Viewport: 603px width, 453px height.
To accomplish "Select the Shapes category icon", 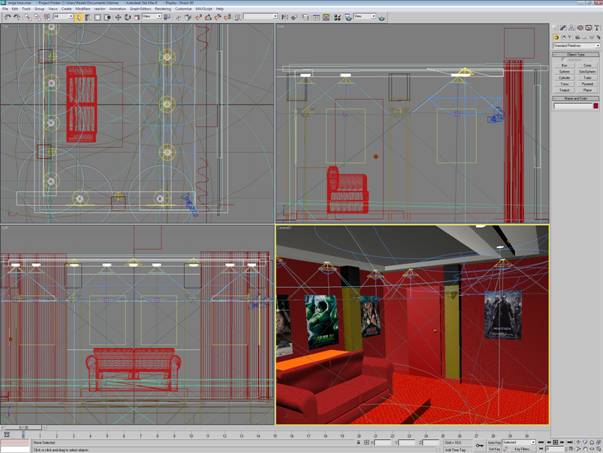I will click(x=564, y=36).
